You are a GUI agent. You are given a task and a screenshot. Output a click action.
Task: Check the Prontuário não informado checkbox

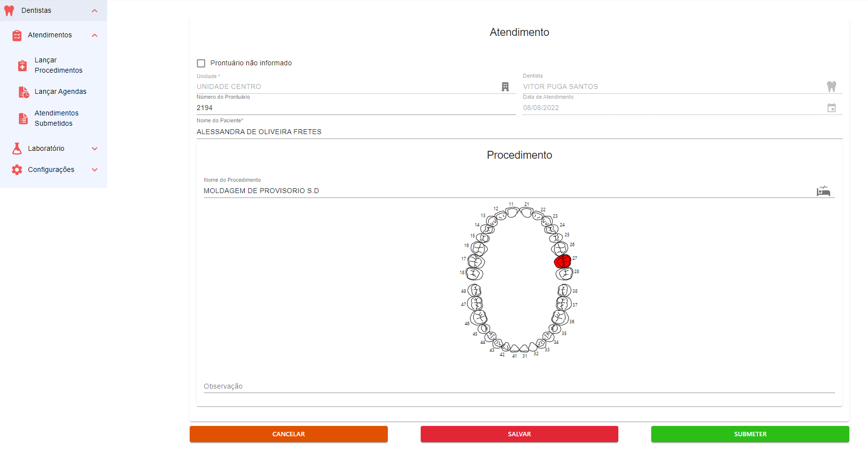[x=201, y=63]
